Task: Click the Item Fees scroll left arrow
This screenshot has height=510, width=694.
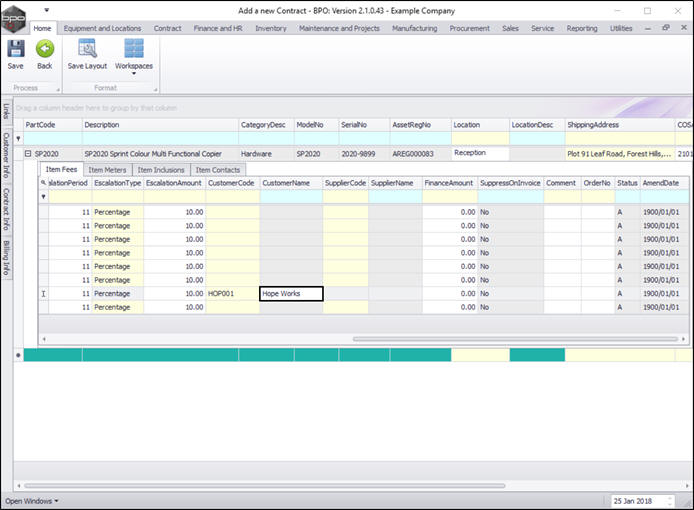Action: (x=44, y=339)
